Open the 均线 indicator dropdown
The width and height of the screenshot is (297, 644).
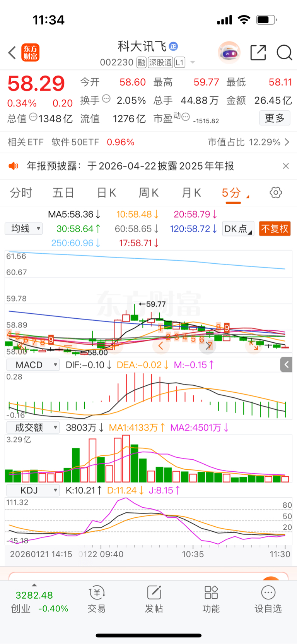point(24,228)
